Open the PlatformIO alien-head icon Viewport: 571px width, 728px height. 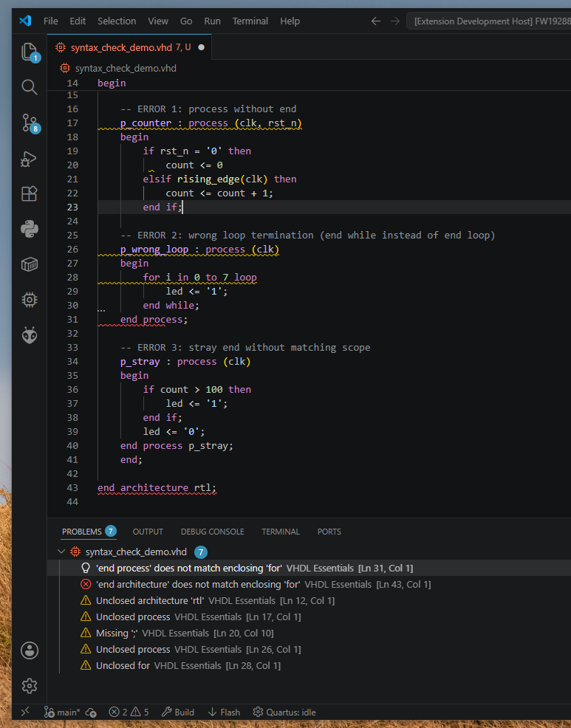pos(30,335)
